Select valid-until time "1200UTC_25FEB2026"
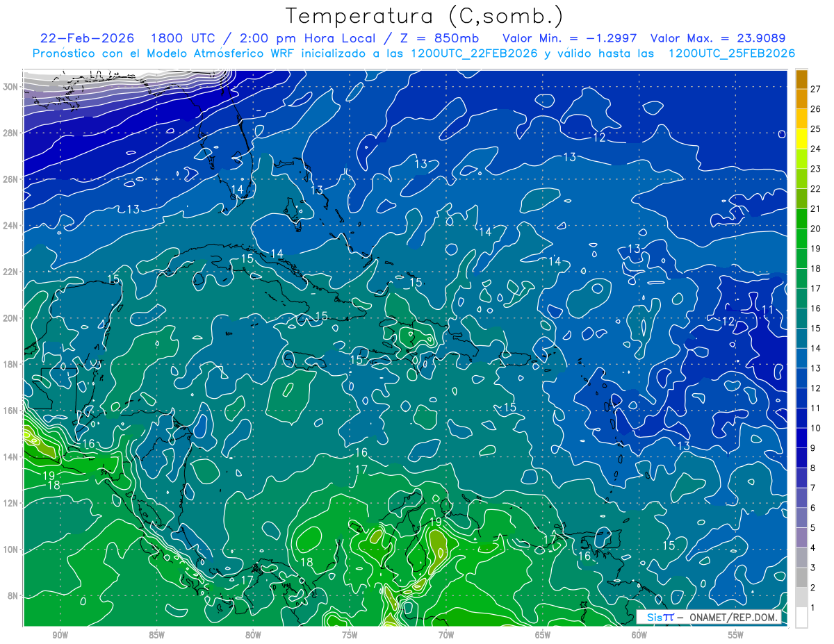 coord(732,53)
